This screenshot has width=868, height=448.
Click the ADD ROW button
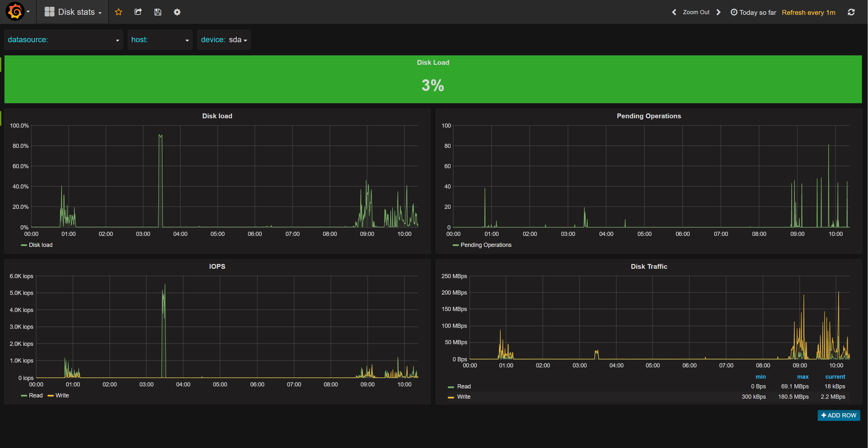click(x=839, y=415)
